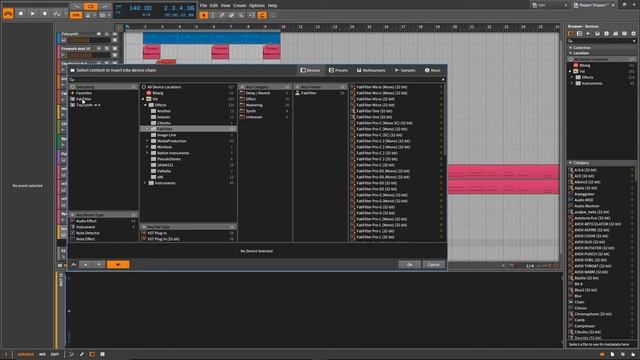Open the Devices browser tab icon in right panel

571,33
